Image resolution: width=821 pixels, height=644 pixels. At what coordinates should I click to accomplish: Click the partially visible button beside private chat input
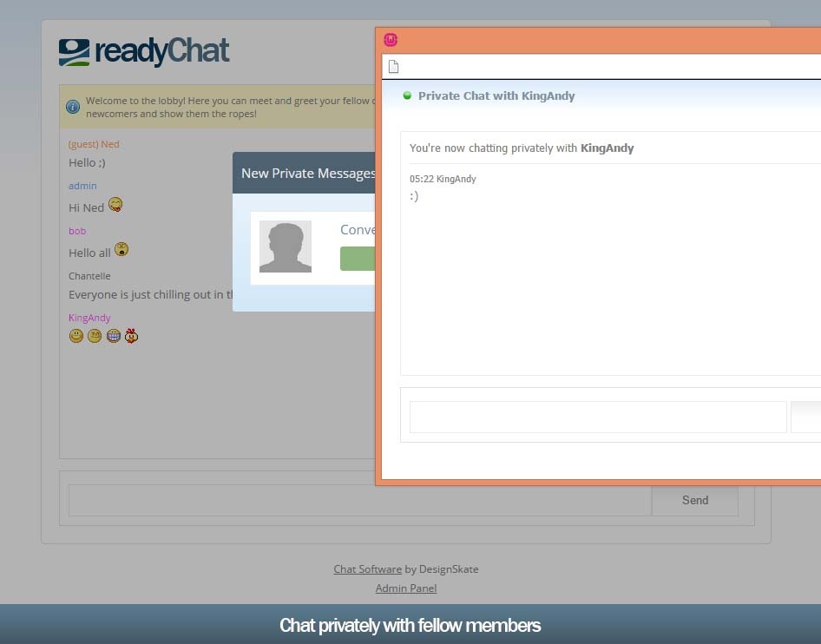click(806, 417)
